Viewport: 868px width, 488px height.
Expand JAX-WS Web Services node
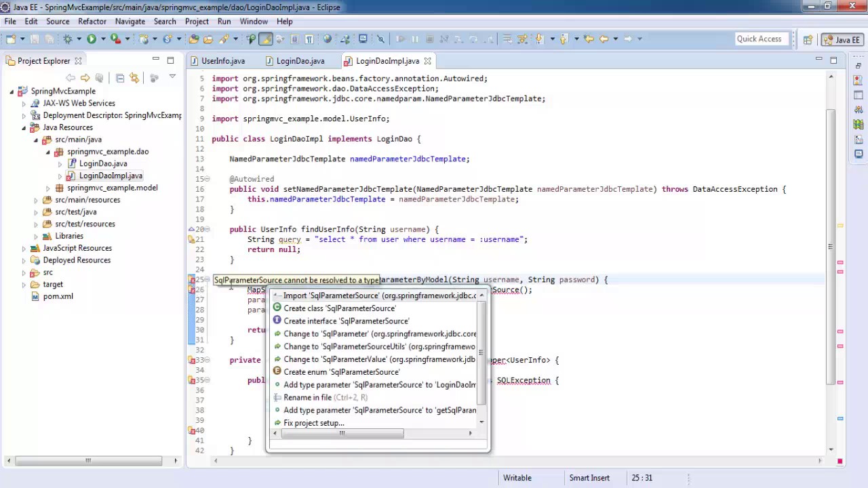[24, 104]
